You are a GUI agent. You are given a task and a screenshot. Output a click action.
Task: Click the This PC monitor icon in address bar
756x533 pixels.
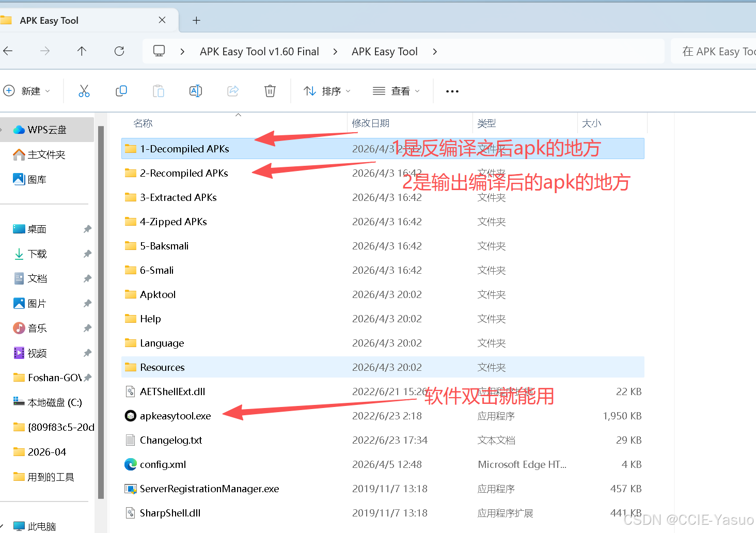(x=159, y=51)
